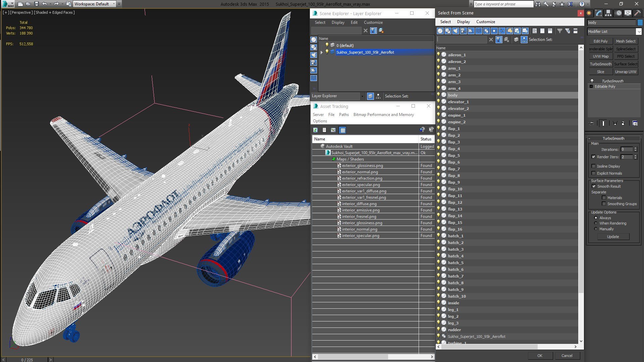Click the Redo arrow icon

[x=56, y=4]
